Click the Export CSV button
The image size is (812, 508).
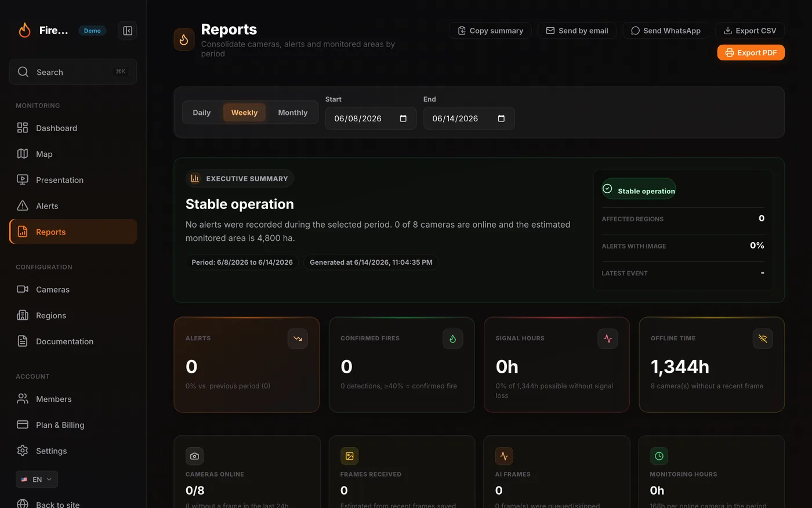tap(749, 31)
